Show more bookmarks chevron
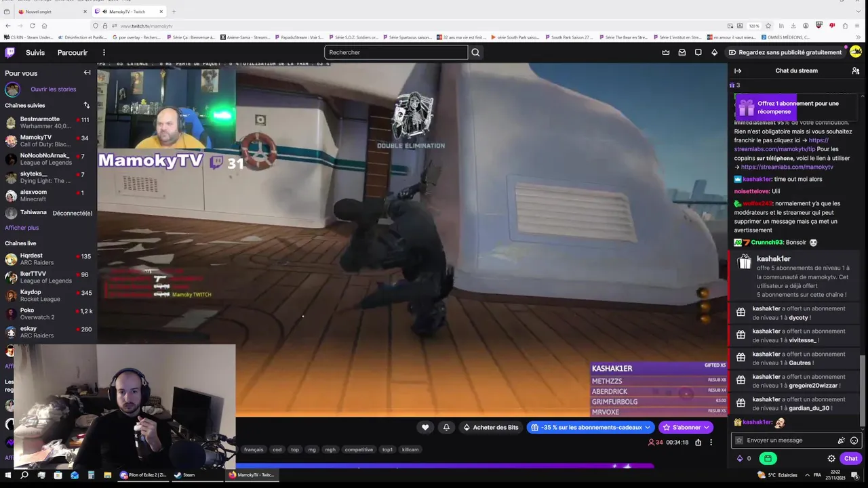Viewport: 868px width, 488px height. [860, 37]
